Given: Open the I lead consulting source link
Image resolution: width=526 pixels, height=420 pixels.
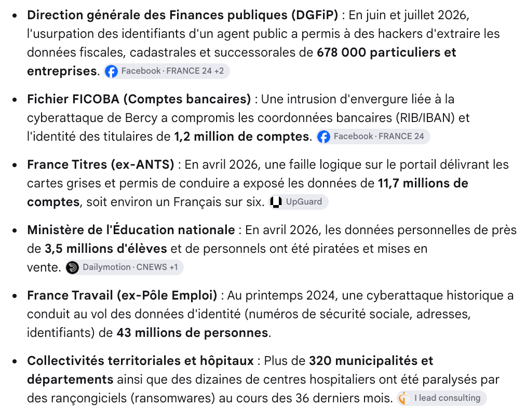Looking at the screenshot, I should [442, 398].
